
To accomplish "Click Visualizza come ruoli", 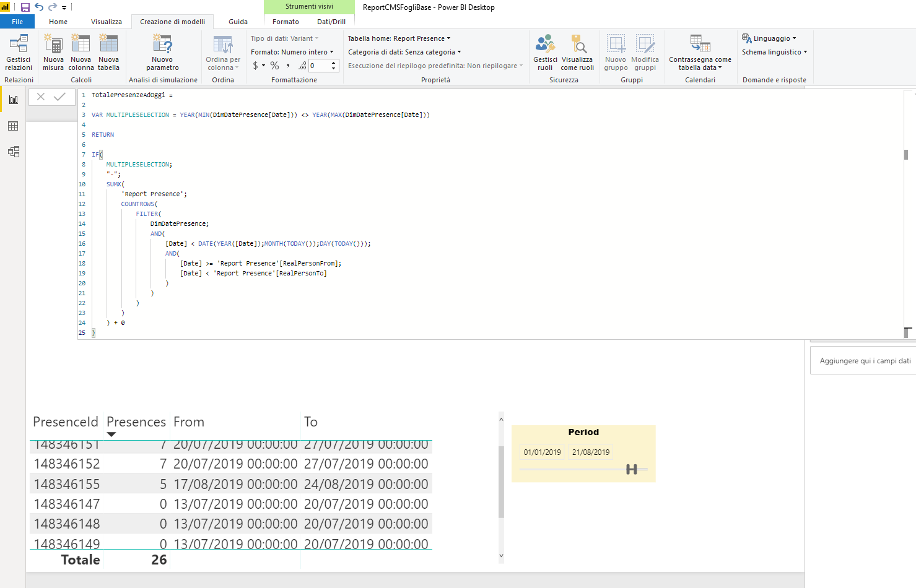I will tap(577, 53).
